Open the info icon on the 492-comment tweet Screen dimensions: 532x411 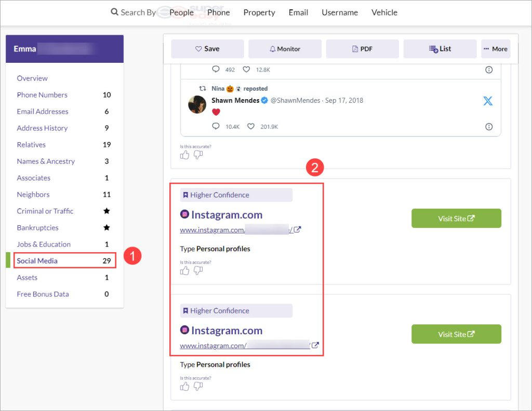(488, 70)
